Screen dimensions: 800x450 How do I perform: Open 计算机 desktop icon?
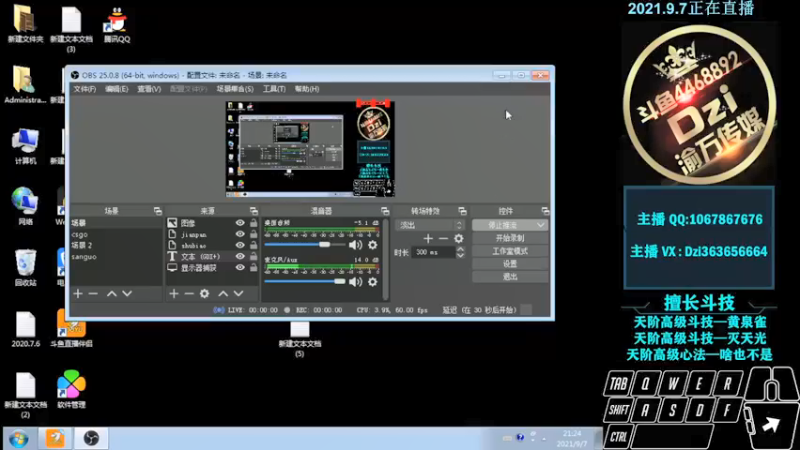(26, 146)
